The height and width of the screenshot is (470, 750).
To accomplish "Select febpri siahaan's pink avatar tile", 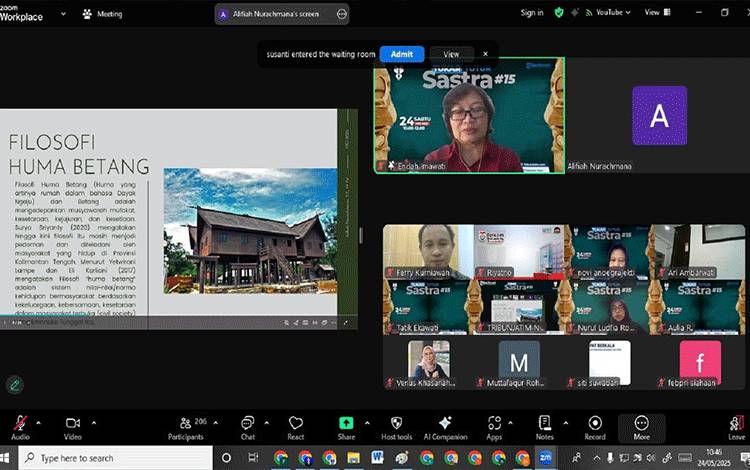I will click(x=700, y=363).
